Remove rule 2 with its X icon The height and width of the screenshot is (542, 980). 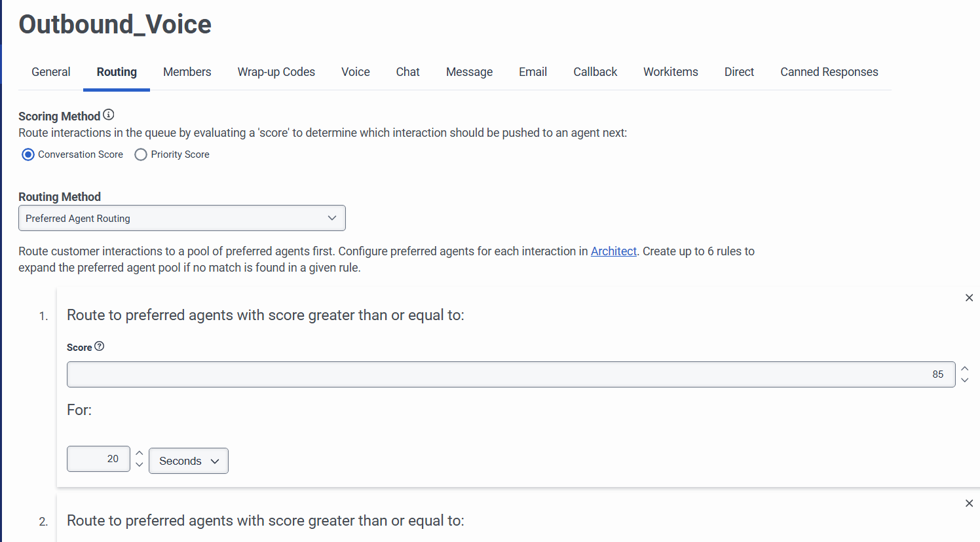pos(969,503)
